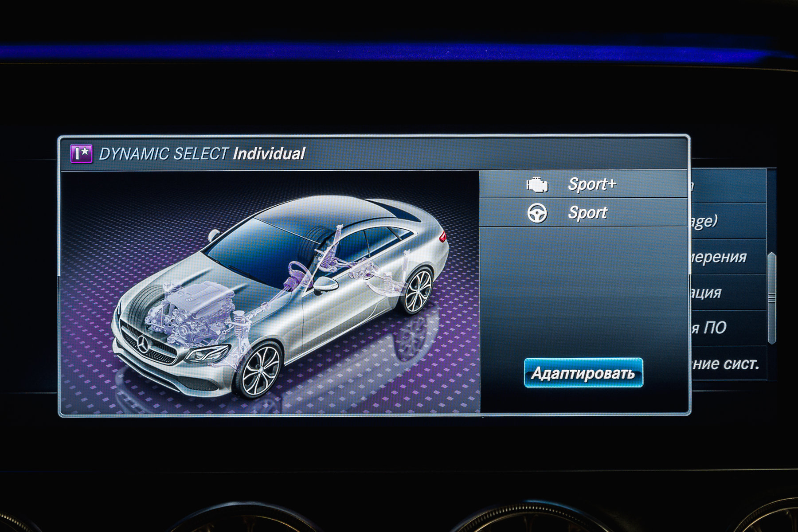Select background menu item ending in 'ПО'
The height and width of the screenshot is (532, 798).
(x=728, y=328)
